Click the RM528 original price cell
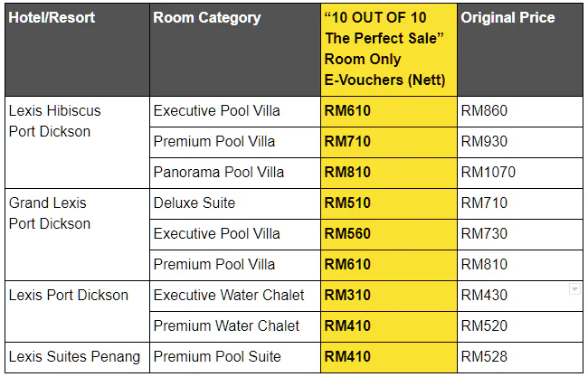This screenshot has height=377, width=588. 520,357
